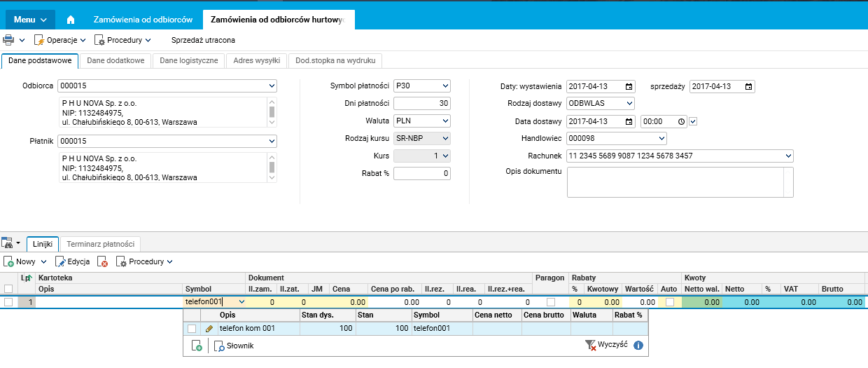This screenshot has width=868, height=368.
Task: Tick the checkbox for line 1
Action: tap(8, 302)
